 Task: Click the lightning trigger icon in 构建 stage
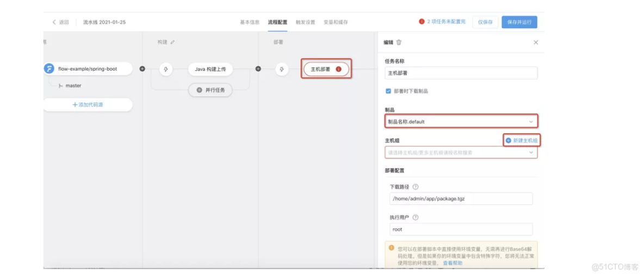pos(166,70)
